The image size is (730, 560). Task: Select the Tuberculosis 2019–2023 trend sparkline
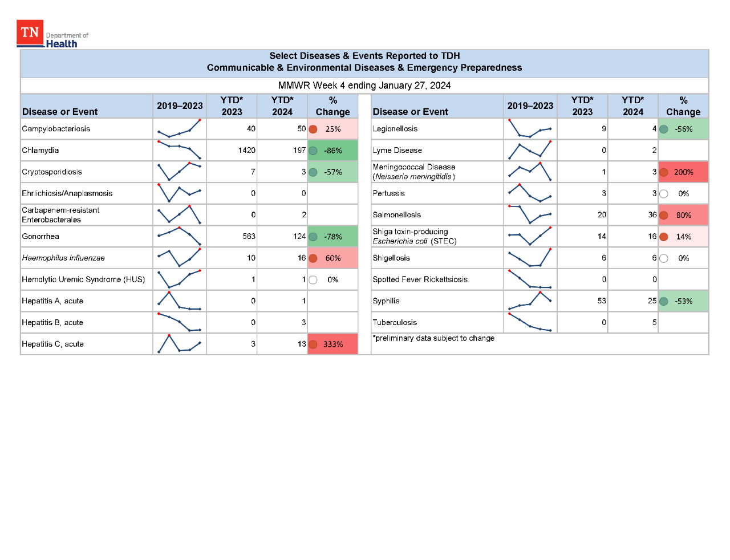[530, 322]
